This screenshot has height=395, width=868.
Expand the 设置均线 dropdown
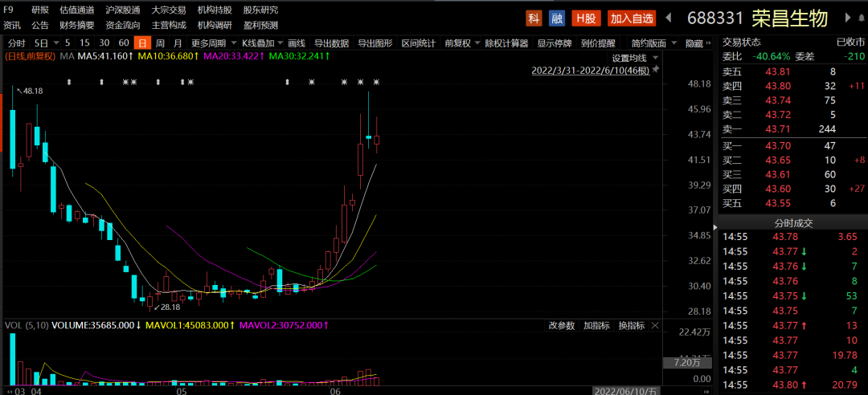coord(635,58)
